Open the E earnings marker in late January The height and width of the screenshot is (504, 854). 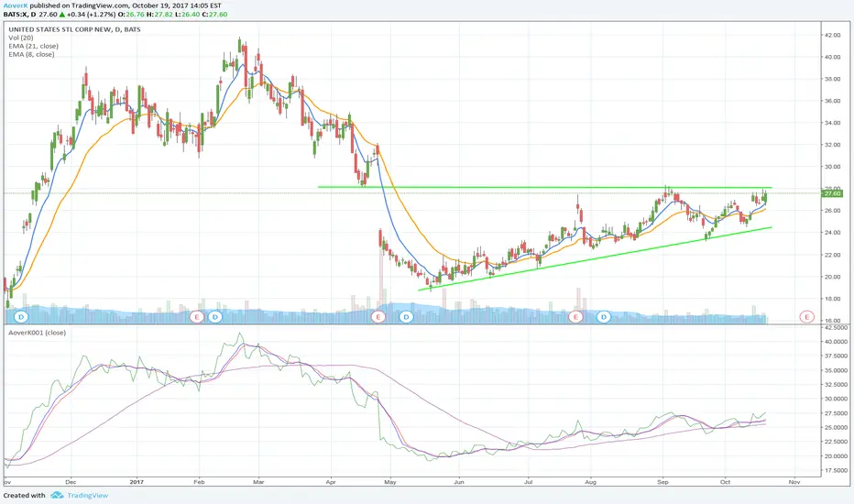(x=197, y=316)
